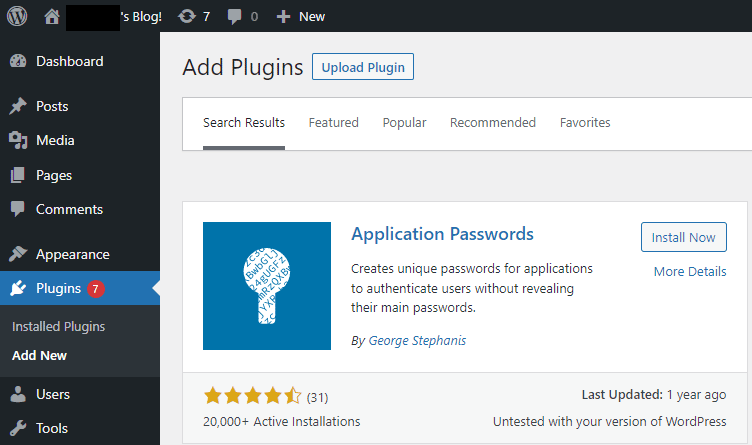This screenshot has height=445, width=752.
Task: Go to Media library in sidebar
Action: (55, 140)
